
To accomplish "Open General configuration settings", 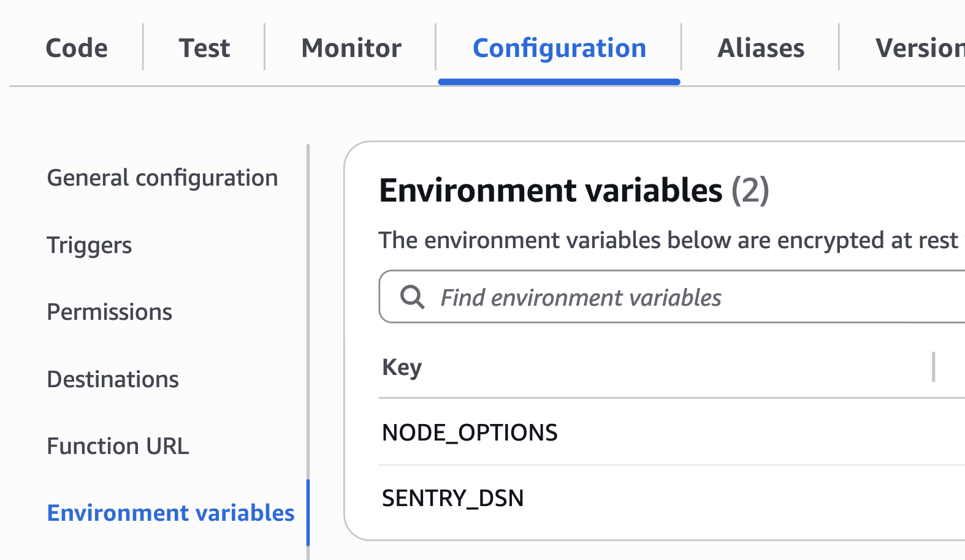I will tap(162, 178).
